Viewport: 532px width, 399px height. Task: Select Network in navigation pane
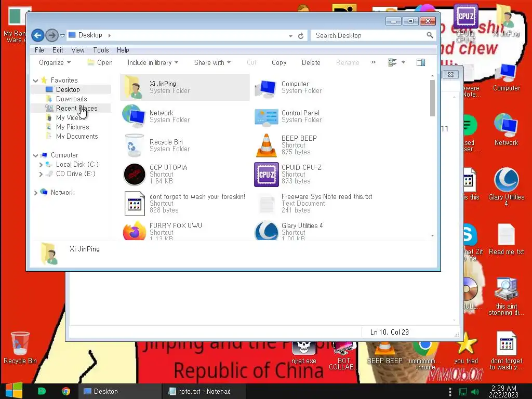click(62, 192)
